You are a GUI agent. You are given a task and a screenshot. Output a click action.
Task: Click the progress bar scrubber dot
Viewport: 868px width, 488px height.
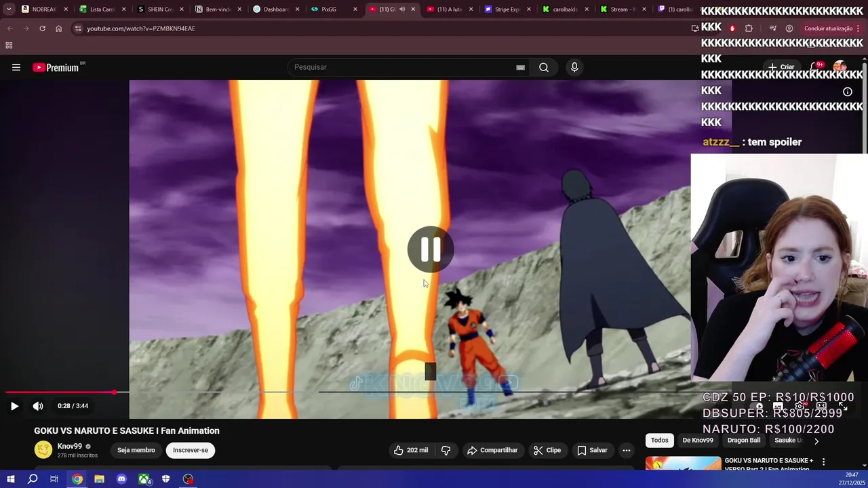pos(114,392)
